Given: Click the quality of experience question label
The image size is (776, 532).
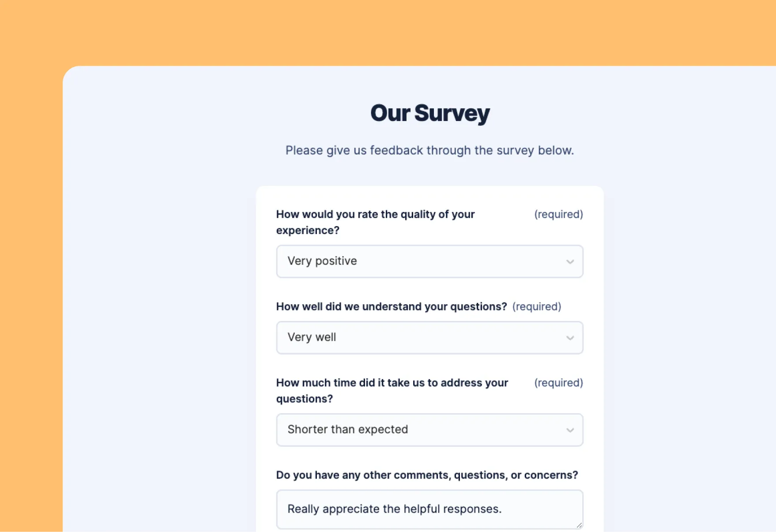Looking at the screenshot, I should [x=375, y=222].
